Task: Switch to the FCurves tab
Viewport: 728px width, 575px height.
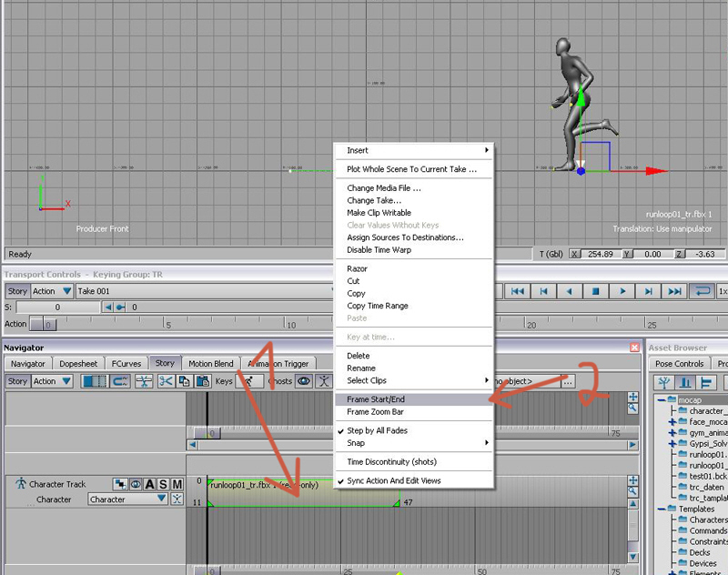Action: (x=126, y=363)
